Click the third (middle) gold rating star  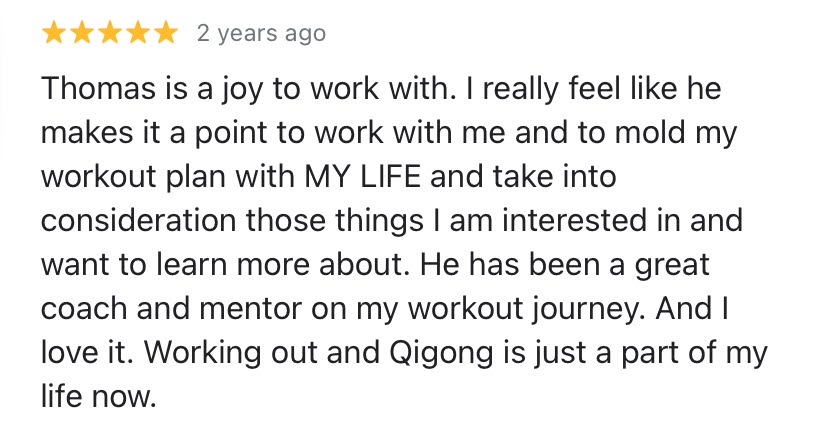pyautogui.click(x=109, y=34)
